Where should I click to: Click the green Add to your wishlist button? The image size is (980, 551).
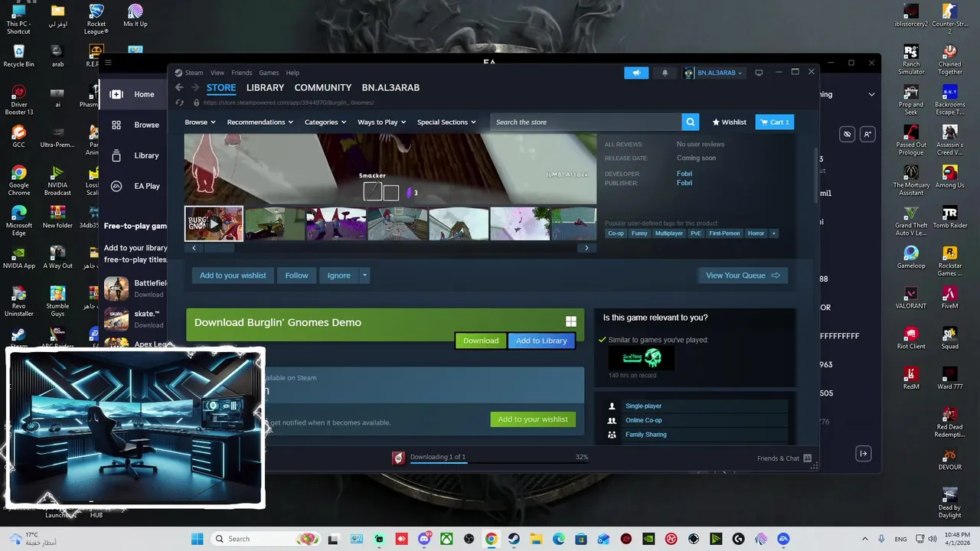click(x=533, y=419)
